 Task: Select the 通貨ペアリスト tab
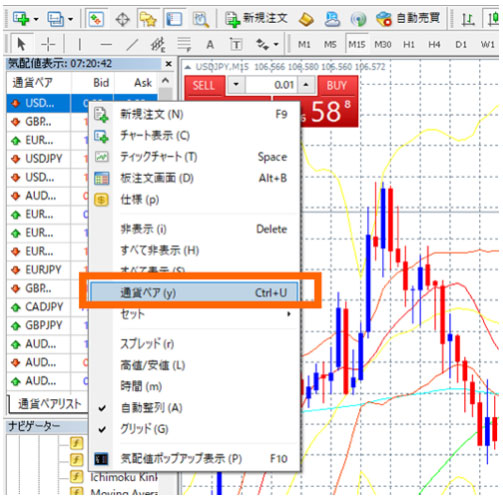pyautogui.click(x=49, y=404)
